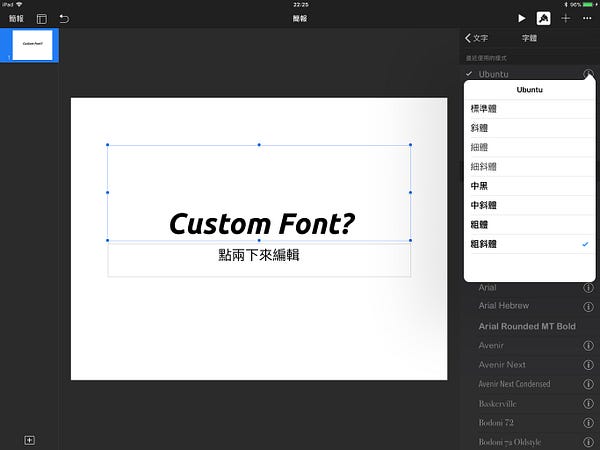Undo the last action
Screen dimensions: 600x450
(x=64, y=18)
